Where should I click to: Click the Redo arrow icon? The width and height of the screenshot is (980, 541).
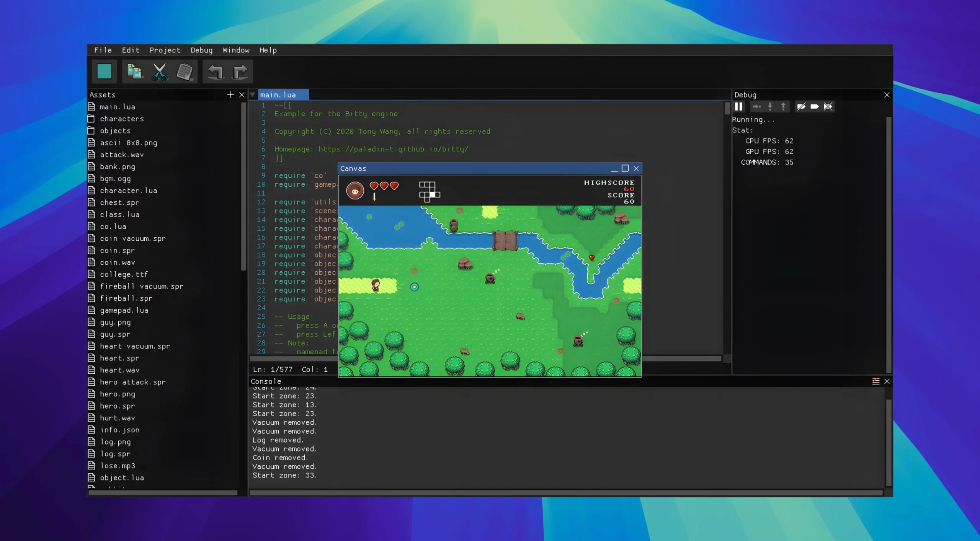click(x=240, y=72)
